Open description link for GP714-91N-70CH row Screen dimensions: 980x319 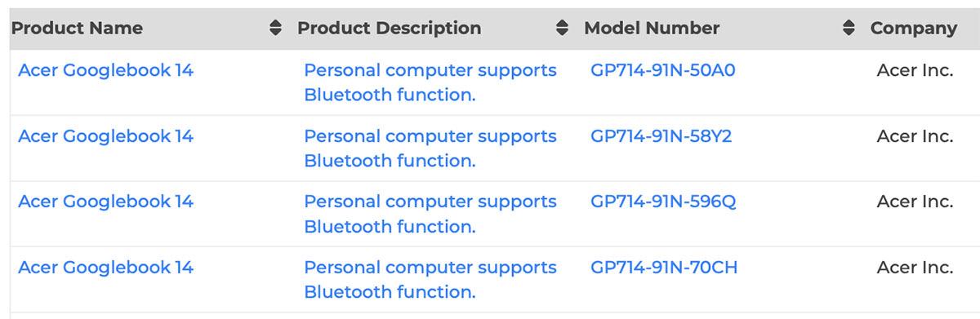[430, 280]
